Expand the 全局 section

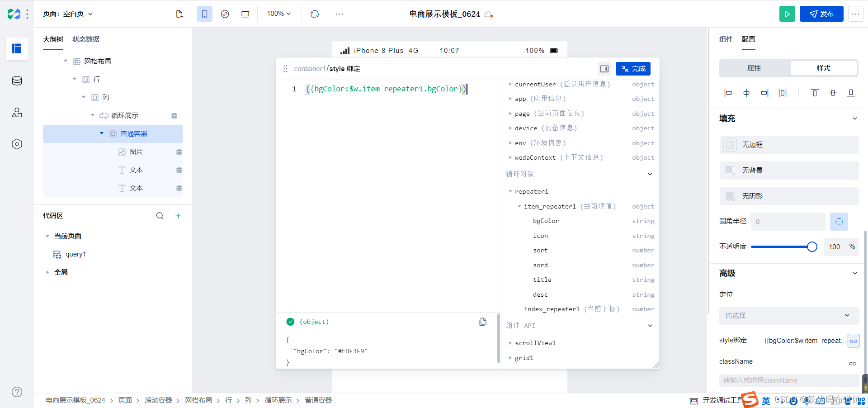[47, 272]
